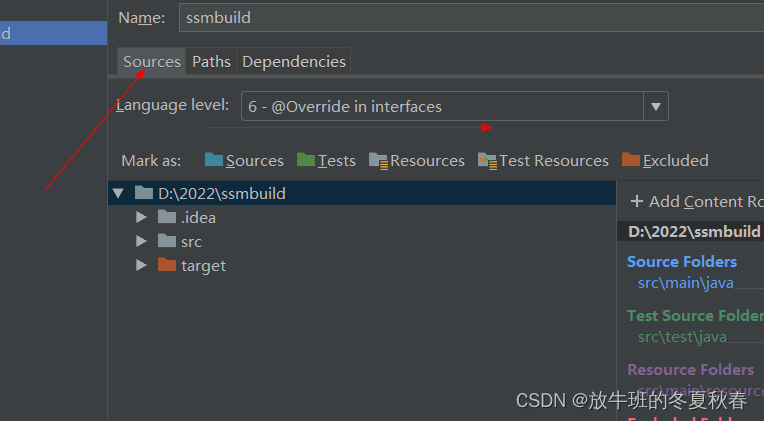This screenshot has height=421, width=764.
Task: Select the .idea folder row
Action: 362,217
